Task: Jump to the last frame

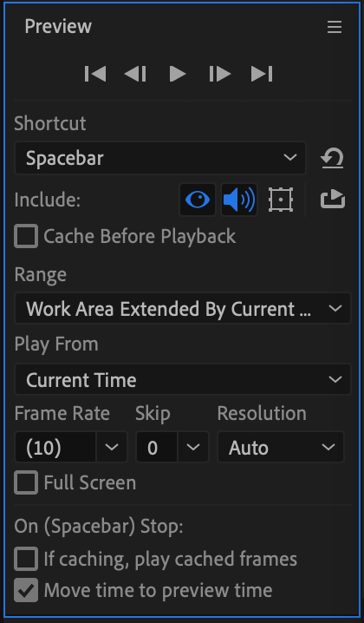Action: 262,74
